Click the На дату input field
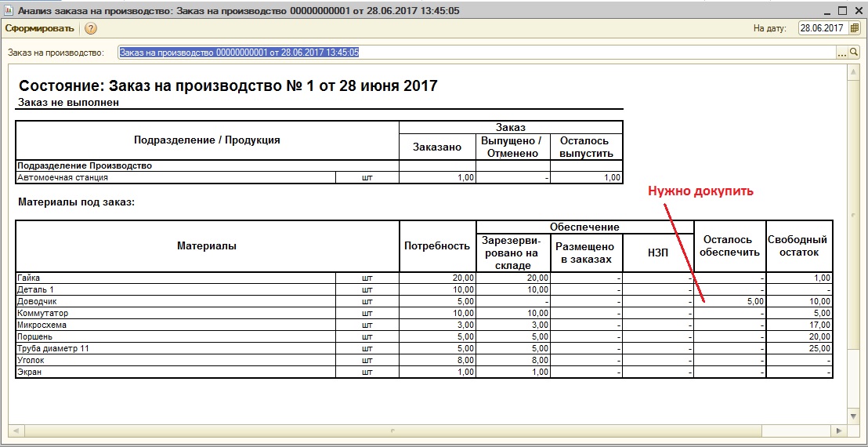868x447 pixels. [x=823, y=27]
